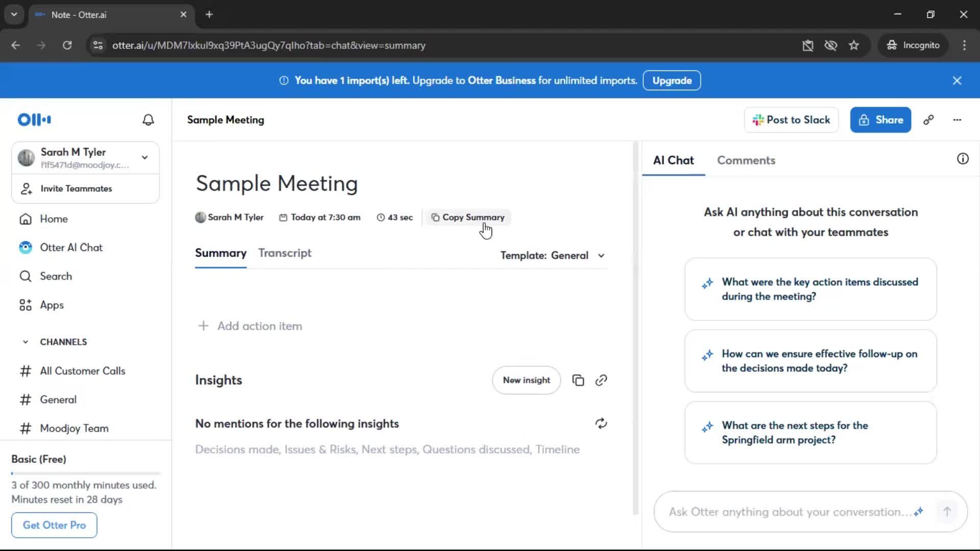Click the send arrow in the chat box

[947, 512]
